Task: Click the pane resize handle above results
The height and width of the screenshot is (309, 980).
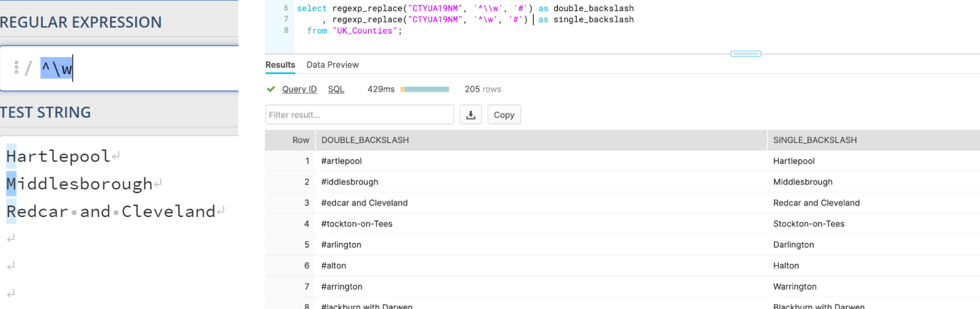Action: point(746,54)
